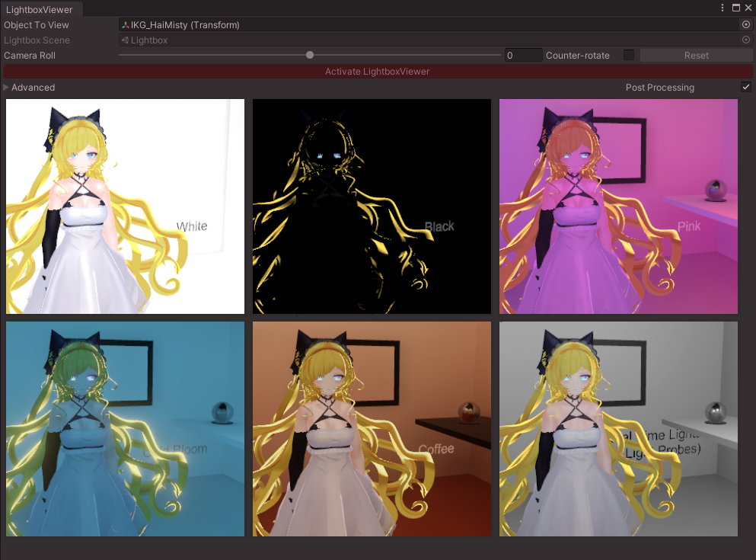Select the Cold Bloom lightbox preview
756x560 pixels.
pos(125,428)
